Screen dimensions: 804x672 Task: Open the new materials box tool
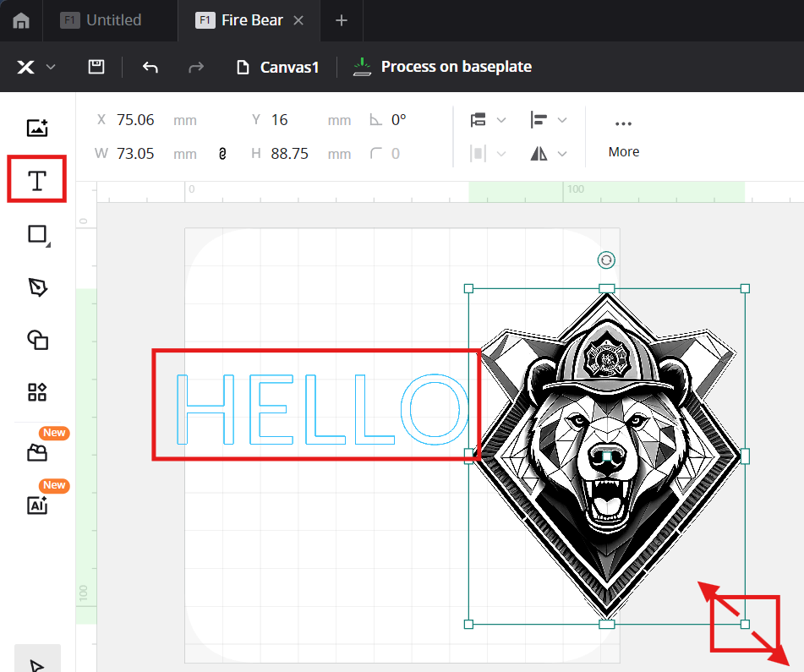click(37, 452)
